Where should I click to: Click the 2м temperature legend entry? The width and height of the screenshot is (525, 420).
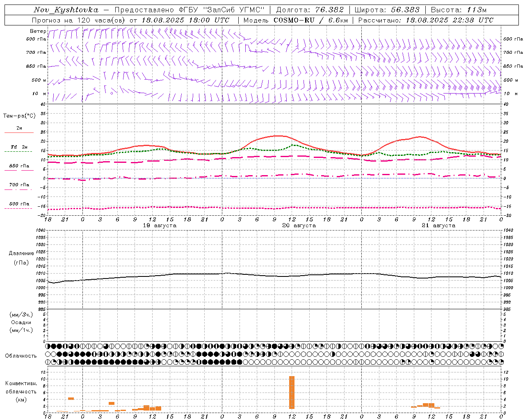click(x=19, y=128)
